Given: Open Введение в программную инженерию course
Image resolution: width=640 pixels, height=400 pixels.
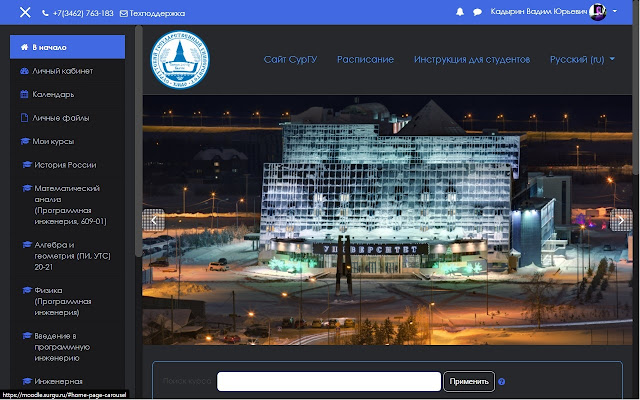Looking at the screenshot, I should (x=67, y=347).
